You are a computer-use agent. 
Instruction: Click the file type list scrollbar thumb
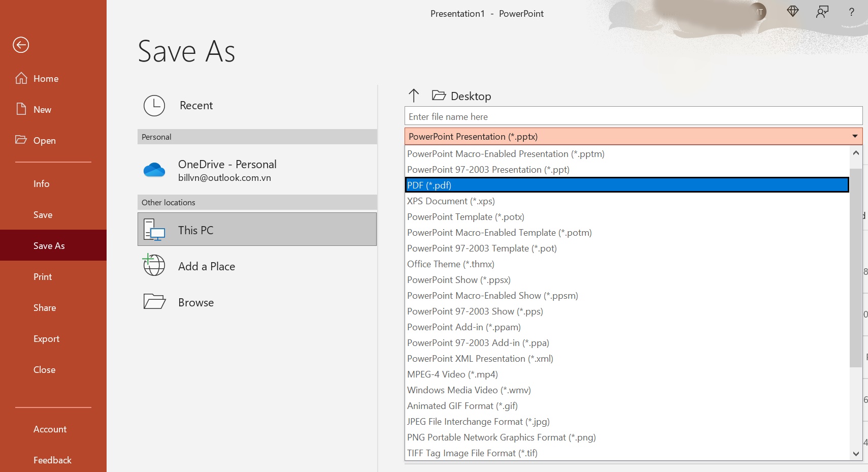coord(856,267)
